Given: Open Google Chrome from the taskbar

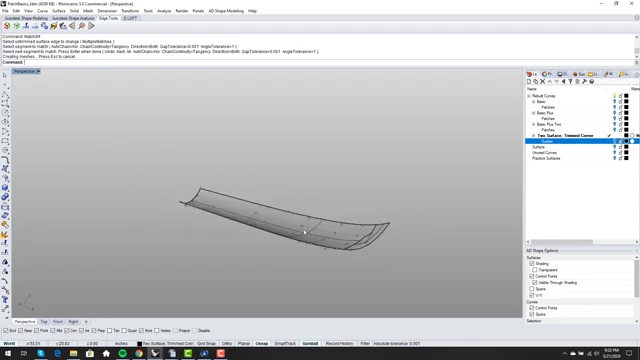Looking at the screenshot, I should 139,353.
